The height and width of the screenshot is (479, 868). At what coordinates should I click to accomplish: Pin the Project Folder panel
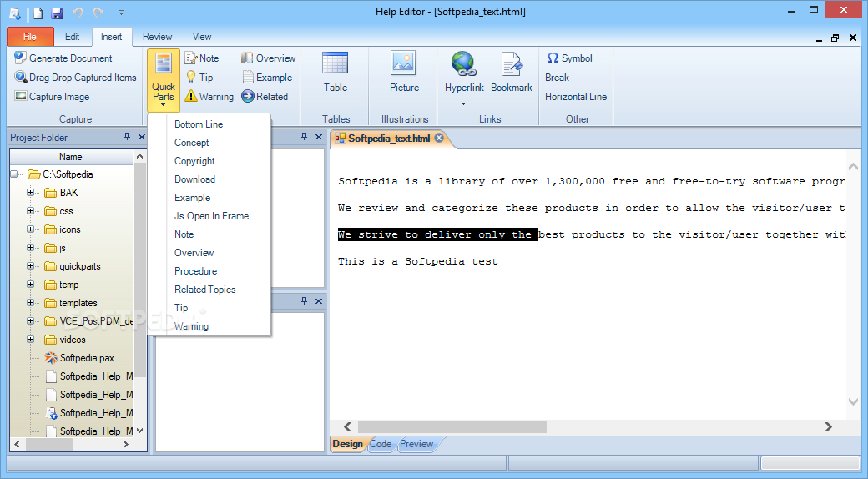128,137
